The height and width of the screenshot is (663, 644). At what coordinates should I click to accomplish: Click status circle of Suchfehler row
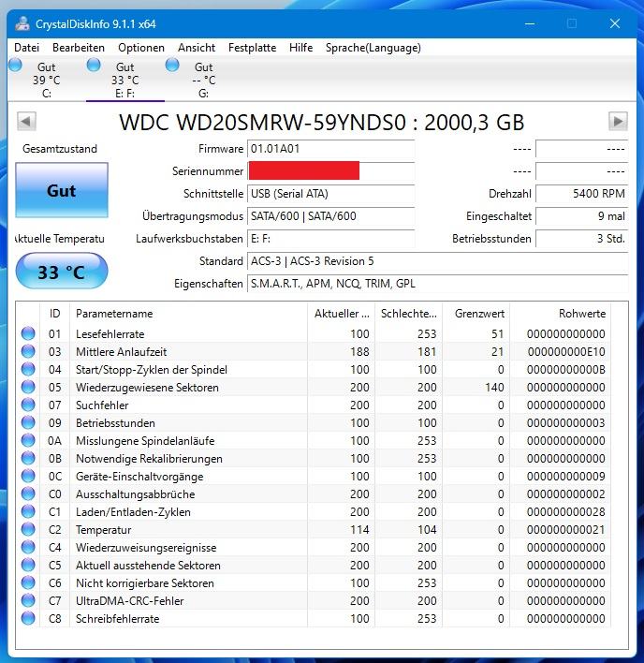[x=28, y=405]
